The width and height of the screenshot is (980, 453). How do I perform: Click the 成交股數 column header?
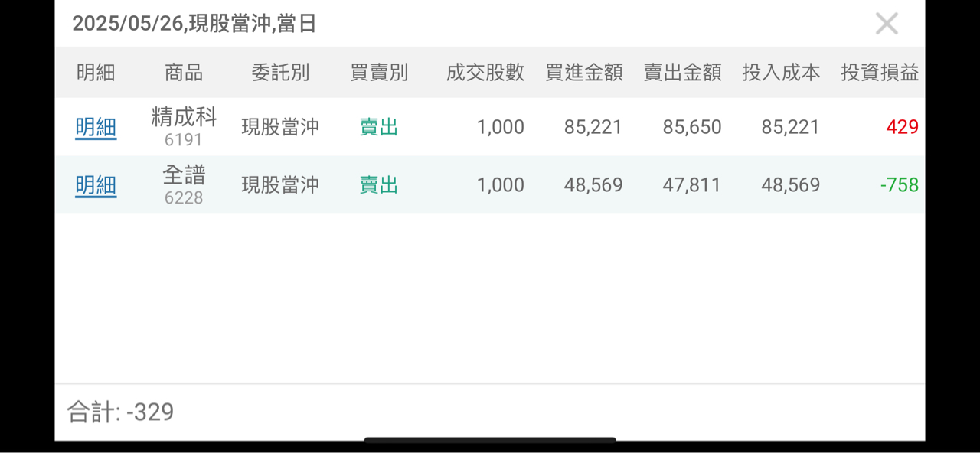pyautogui.click(x=485, y=73)
